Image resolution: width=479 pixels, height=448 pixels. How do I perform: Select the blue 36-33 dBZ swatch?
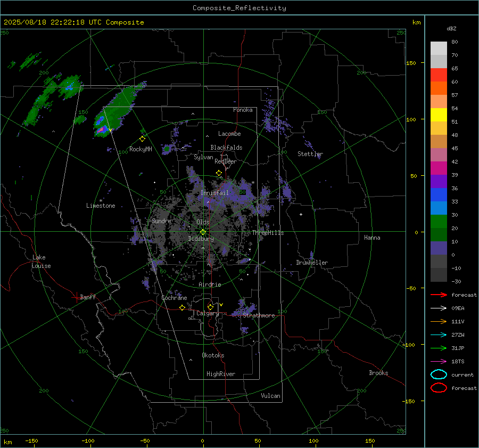point(439,195)
